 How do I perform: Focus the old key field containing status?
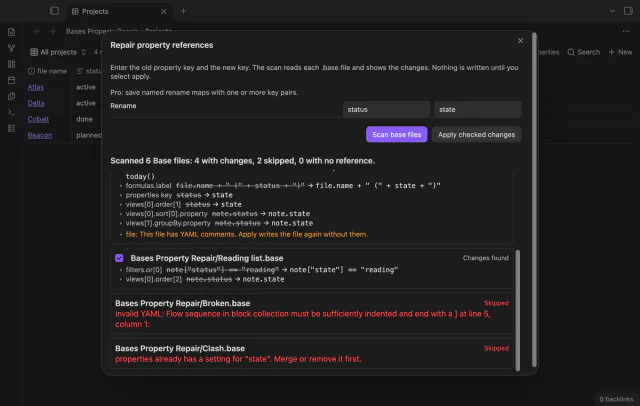point(386,109)
